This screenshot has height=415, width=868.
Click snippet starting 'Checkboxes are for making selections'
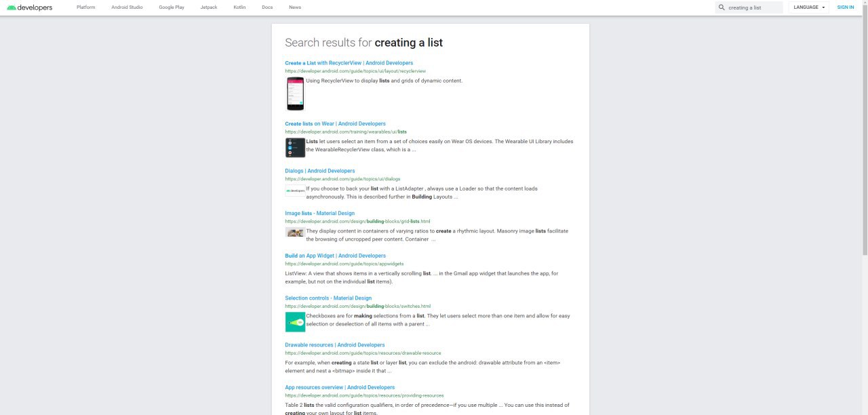[x=438, y=320]
